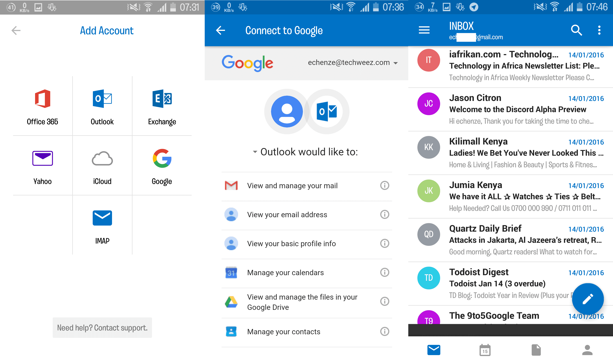Viewport: 613px width, 364px height.
Task: Open Jason Citron's Discord Alpha Preview email
Action: 510,109
